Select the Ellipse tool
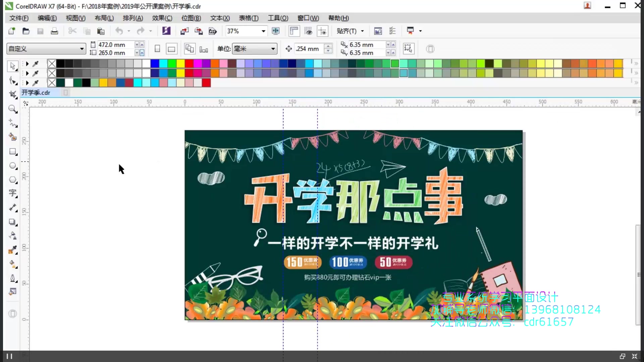Viewport: 644px width, 362px height. (13, 166)
